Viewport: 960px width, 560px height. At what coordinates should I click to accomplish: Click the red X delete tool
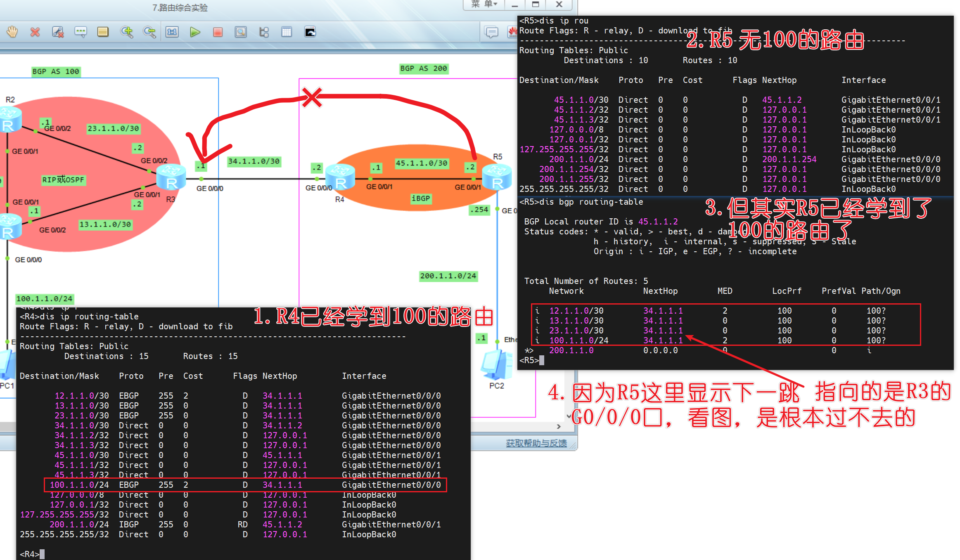tap(35, 32)
